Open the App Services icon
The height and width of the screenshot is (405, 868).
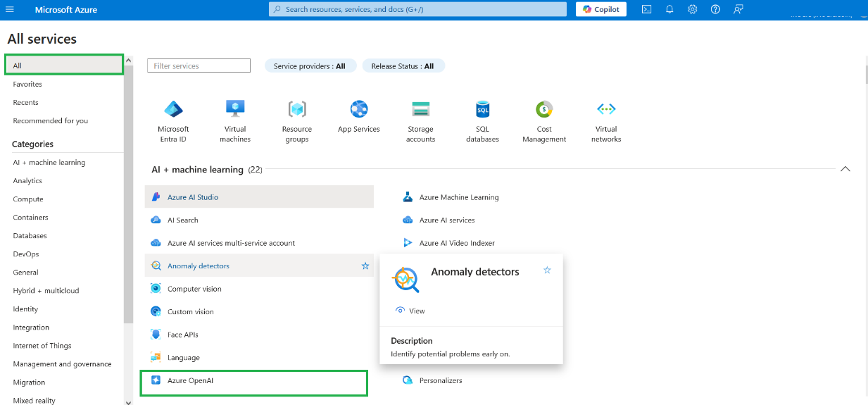pos(359,109)
